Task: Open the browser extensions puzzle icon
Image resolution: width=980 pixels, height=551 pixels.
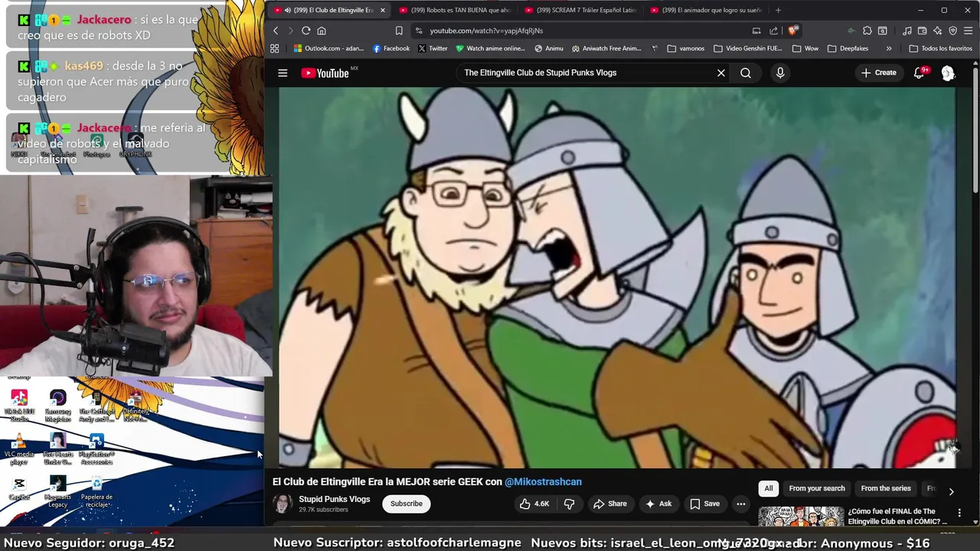Action: 867,31
